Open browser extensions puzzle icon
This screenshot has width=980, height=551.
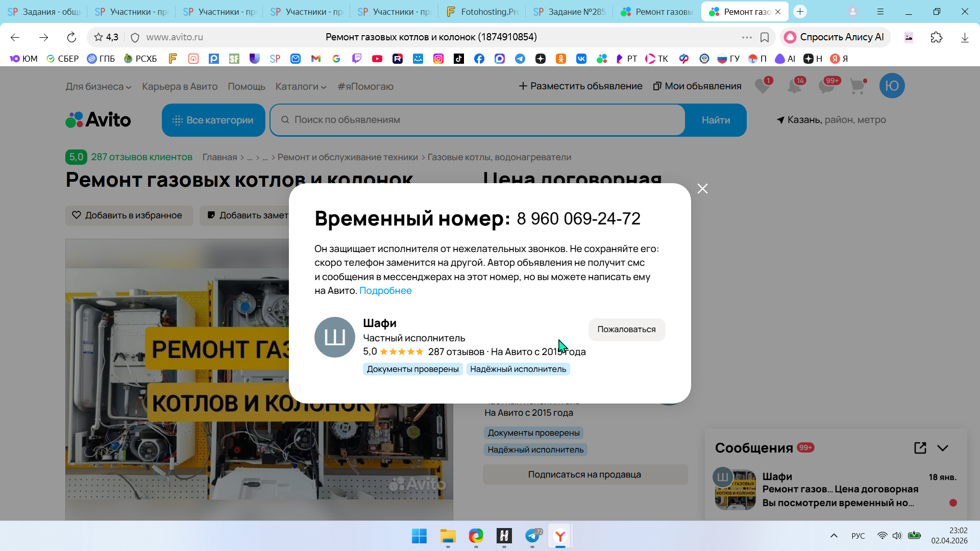tap(936, 37)
